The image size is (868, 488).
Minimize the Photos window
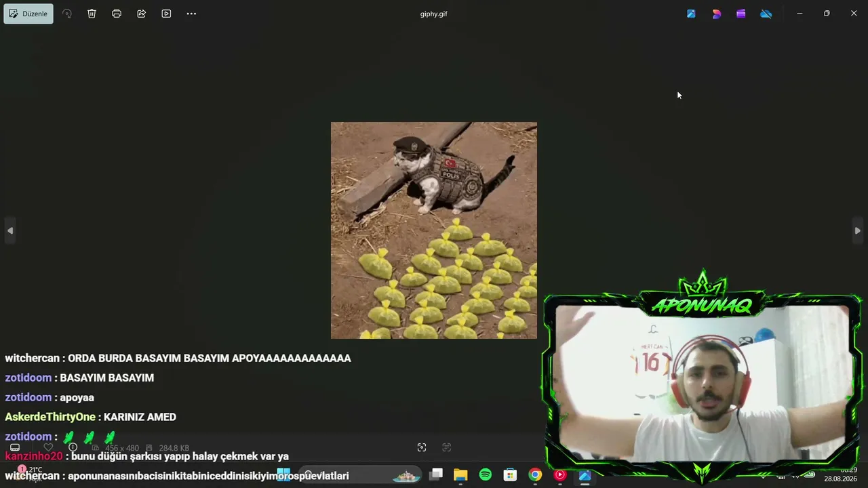pyautogui.click(x=800, y=14)
